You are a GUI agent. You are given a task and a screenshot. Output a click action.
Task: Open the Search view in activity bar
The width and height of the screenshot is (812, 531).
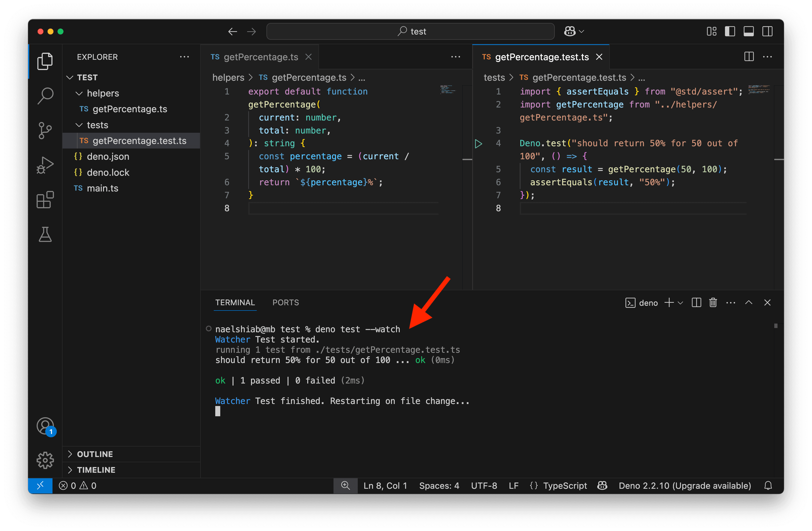pyautogui.click(x=45, y=96)
